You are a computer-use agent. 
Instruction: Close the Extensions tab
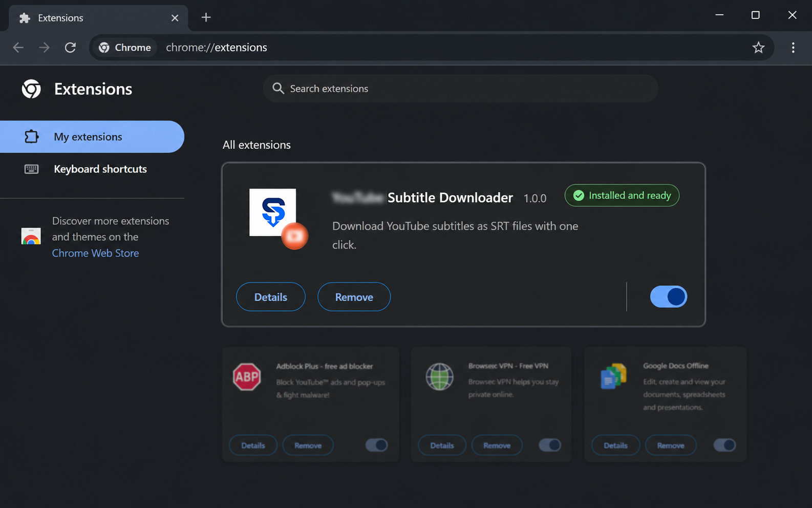(175, 18)
